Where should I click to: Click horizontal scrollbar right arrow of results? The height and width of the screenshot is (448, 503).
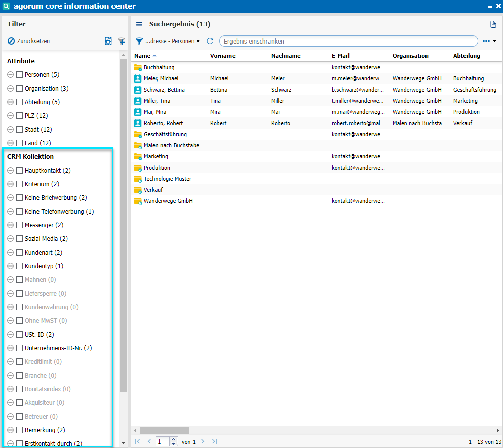(x=498, y=430)
